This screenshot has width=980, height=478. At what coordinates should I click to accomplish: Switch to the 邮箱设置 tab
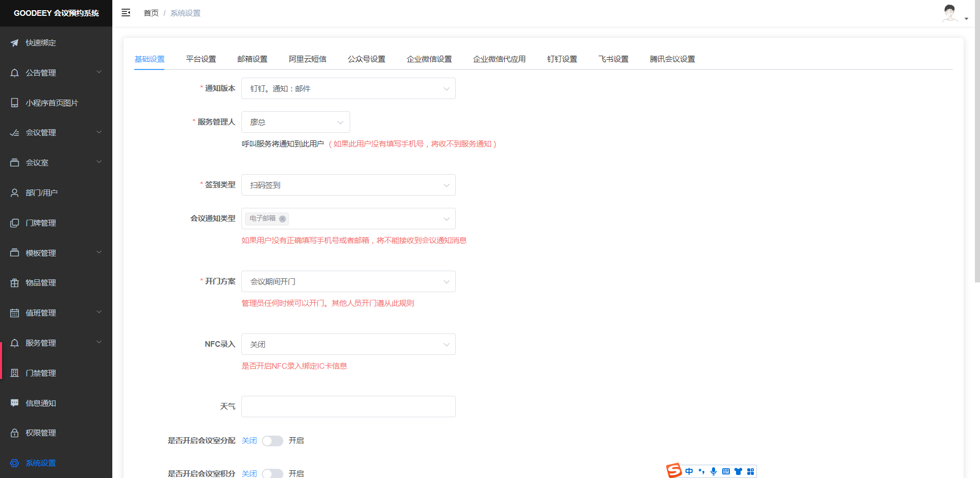coord(252,59)
